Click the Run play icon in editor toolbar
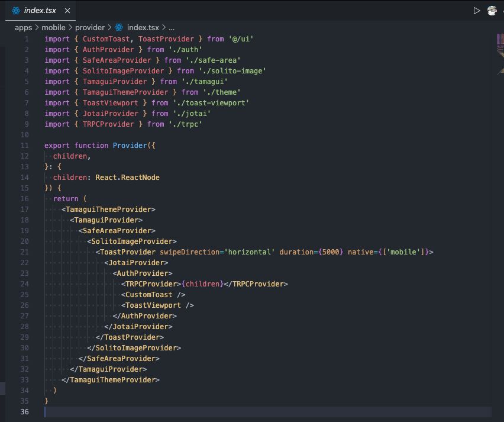 pyautogui.click(x=476, y=11)
